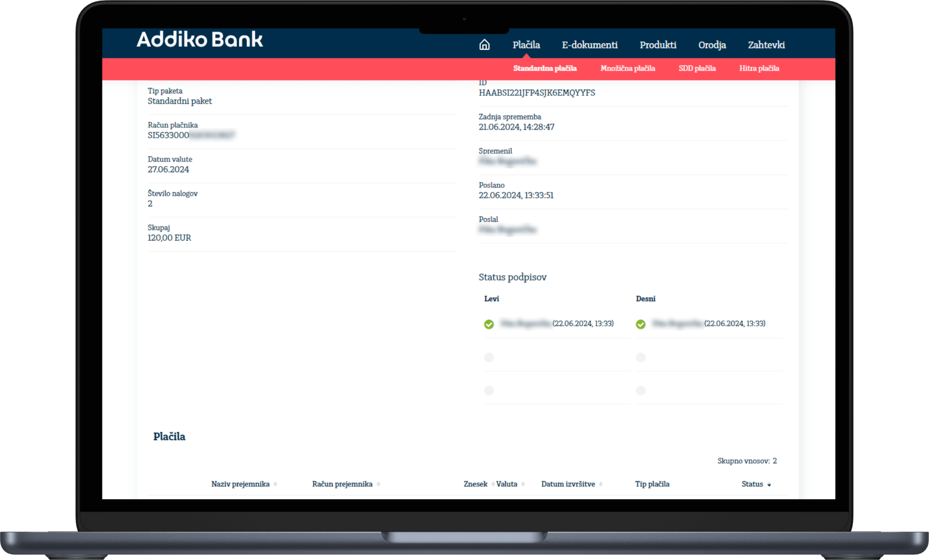Click the Tip plačila column header
The width and height of the screenshot is (929, 560).
[x=652, y=484]
